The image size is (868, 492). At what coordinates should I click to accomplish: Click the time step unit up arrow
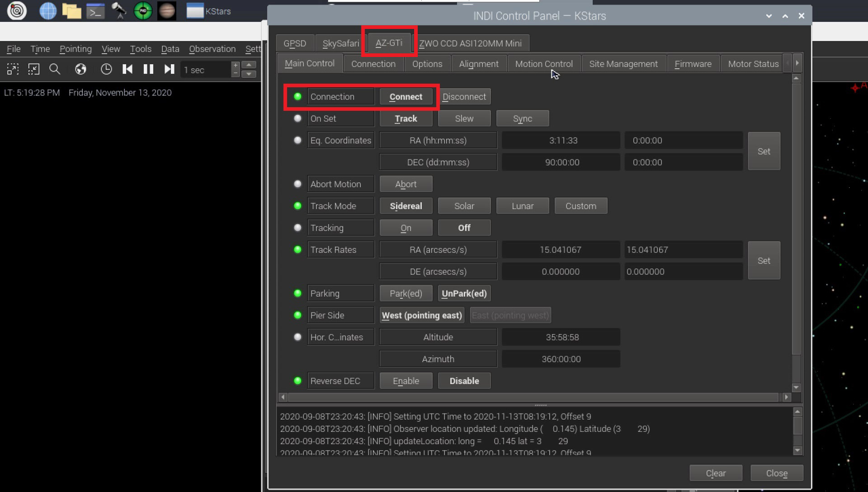(249, 65)
